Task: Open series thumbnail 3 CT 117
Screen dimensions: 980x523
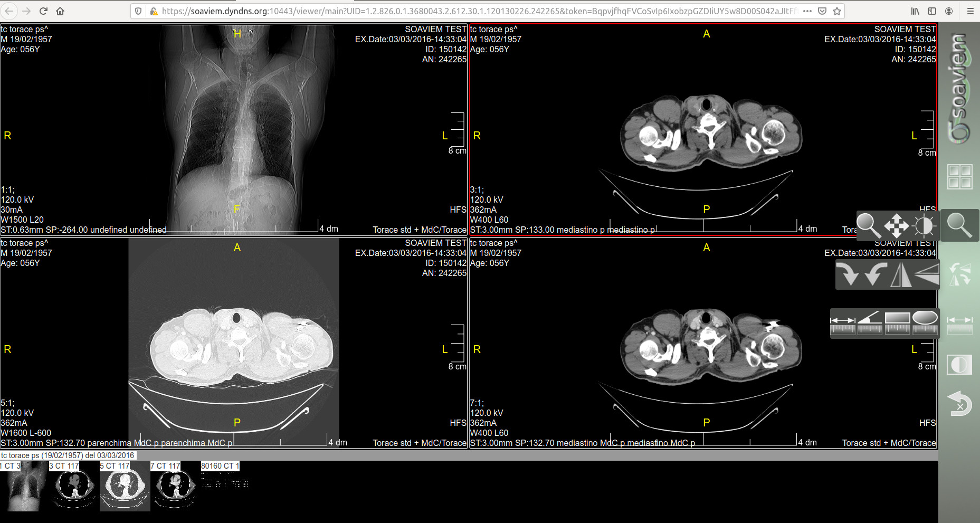Action: click(73, 486)
